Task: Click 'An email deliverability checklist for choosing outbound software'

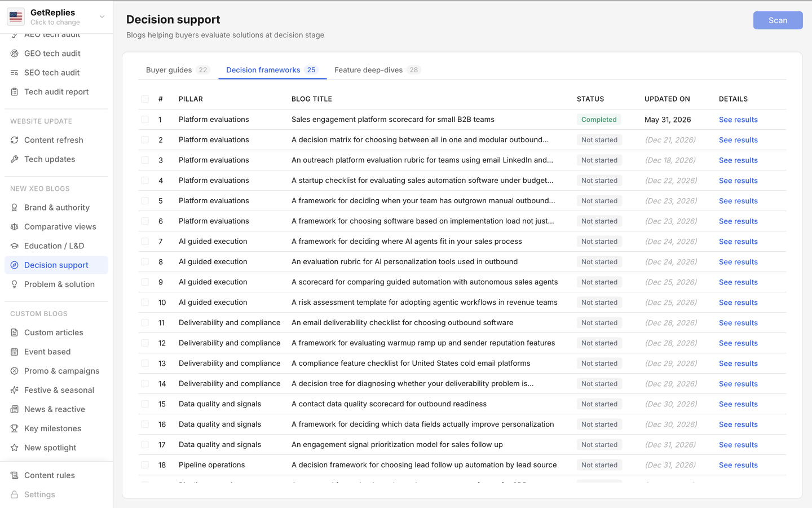Action: click(402, 323)
